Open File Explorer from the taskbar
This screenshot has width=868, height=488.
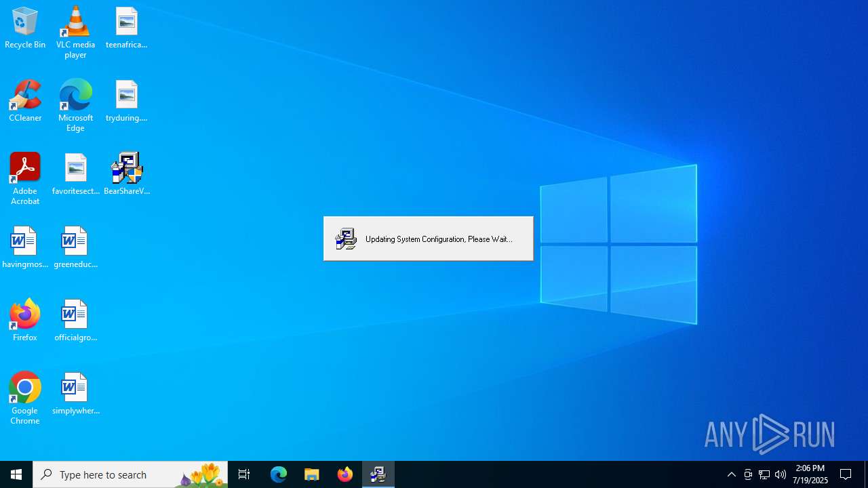coord(312,474)
